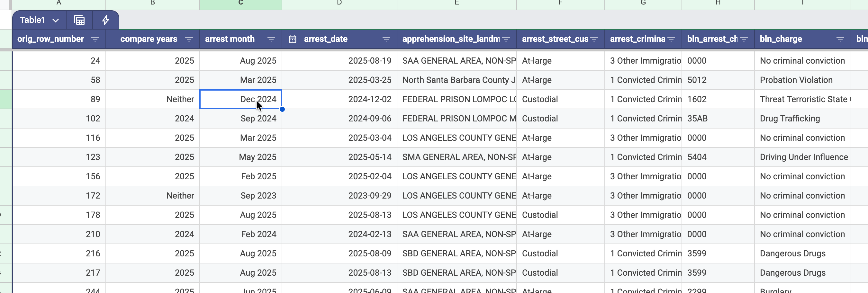This screenshot has height=293, width=868.
Task: Select column D header
Action: tap(339, 3)
